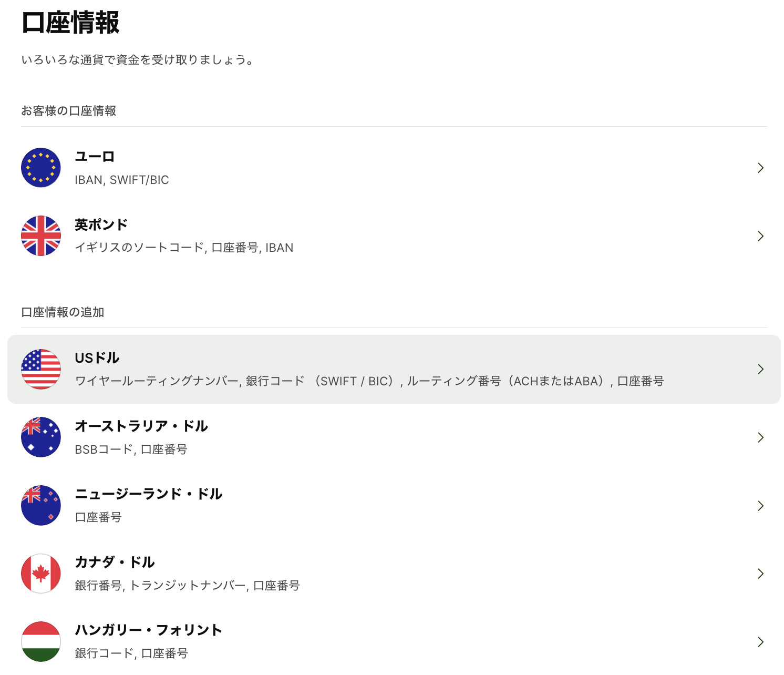Select the 英ポンド account title
Image resolution: width=784 pixels, height=675 pixels.
[x=101, y=225]
